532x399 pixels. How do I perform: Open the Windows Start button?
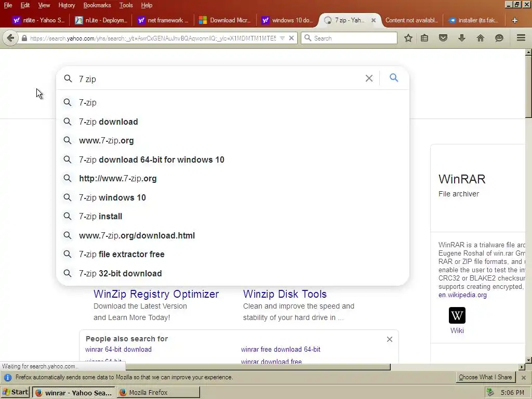[15, 392]
